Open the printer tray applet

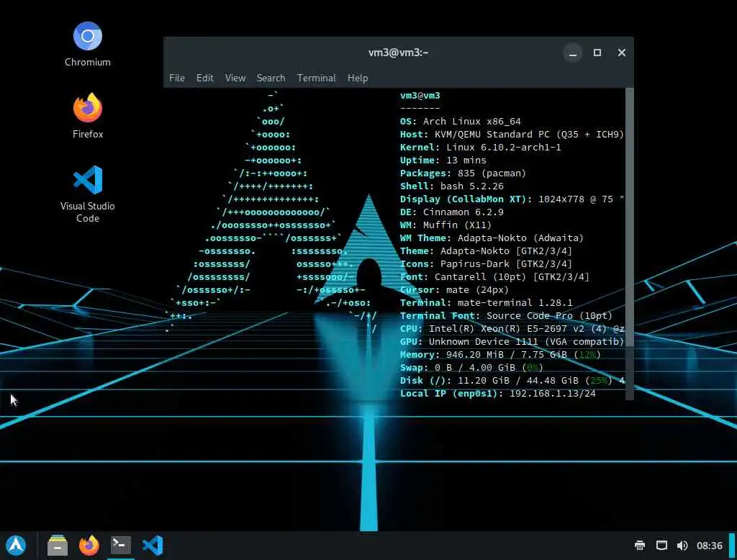(x=640, y=546)
